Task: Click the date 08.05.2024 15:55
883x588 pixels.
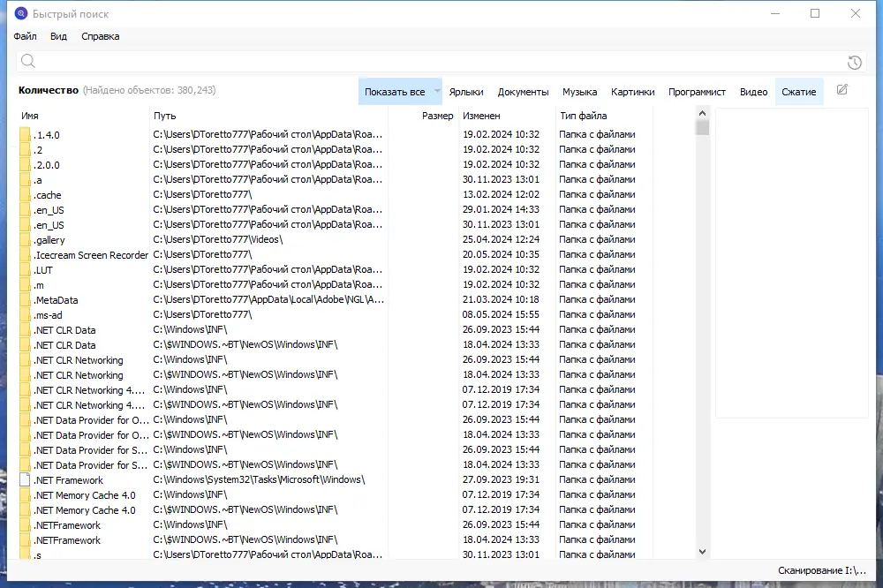Action: [x=501, y=314]
